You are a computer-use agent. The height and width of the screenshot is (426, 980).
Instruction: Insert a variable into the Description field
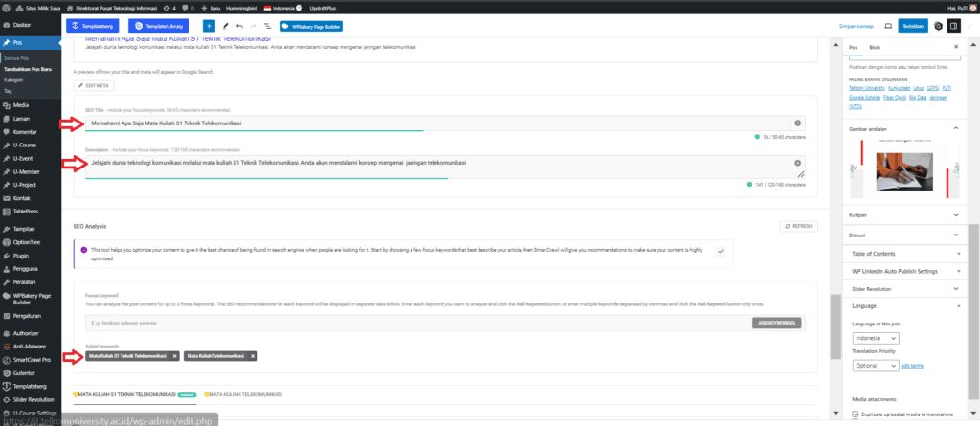click(797, 163)
